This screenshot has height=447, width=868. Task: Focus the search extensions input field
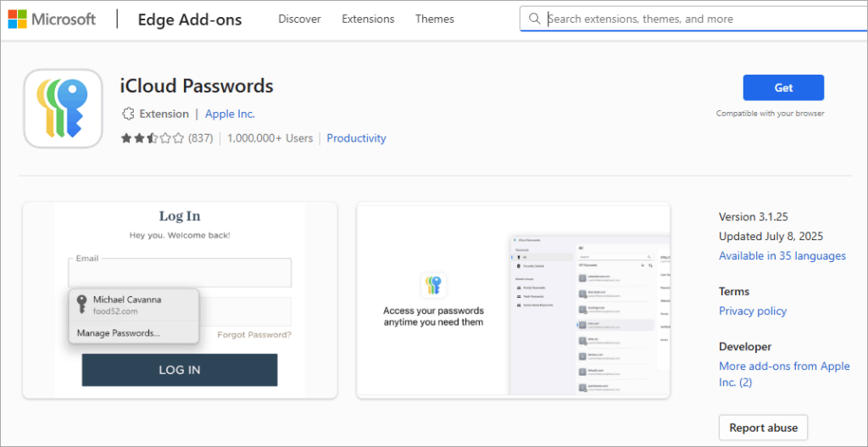(695, 19)
